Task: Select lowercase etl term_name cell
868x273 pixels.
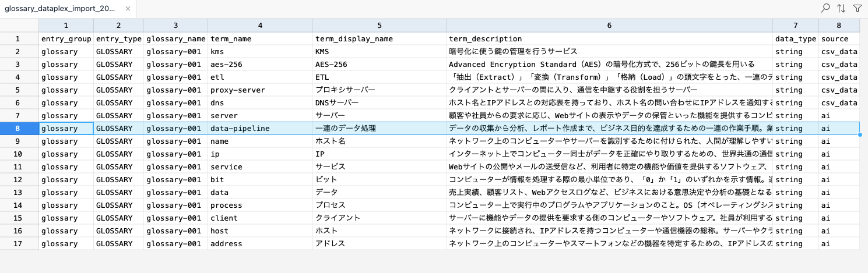Action: point(260,77)
